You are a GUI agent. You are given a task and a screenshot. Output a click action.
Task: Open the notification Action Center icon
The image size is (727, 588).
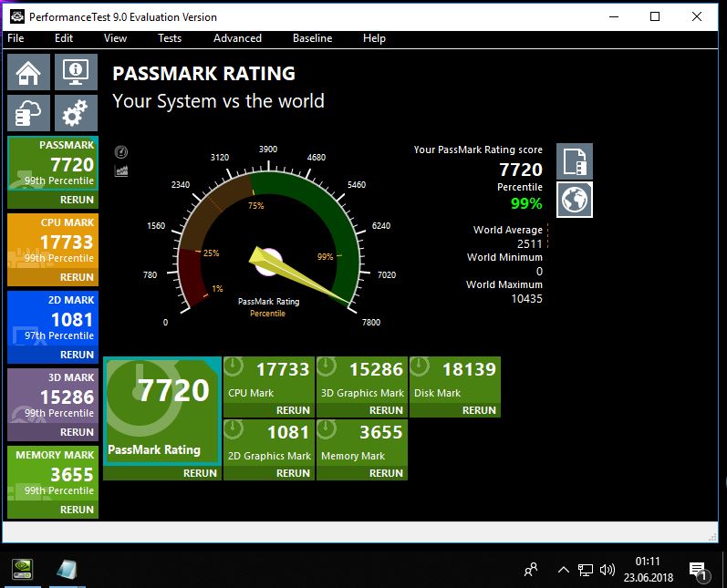[x=698, y=572]
